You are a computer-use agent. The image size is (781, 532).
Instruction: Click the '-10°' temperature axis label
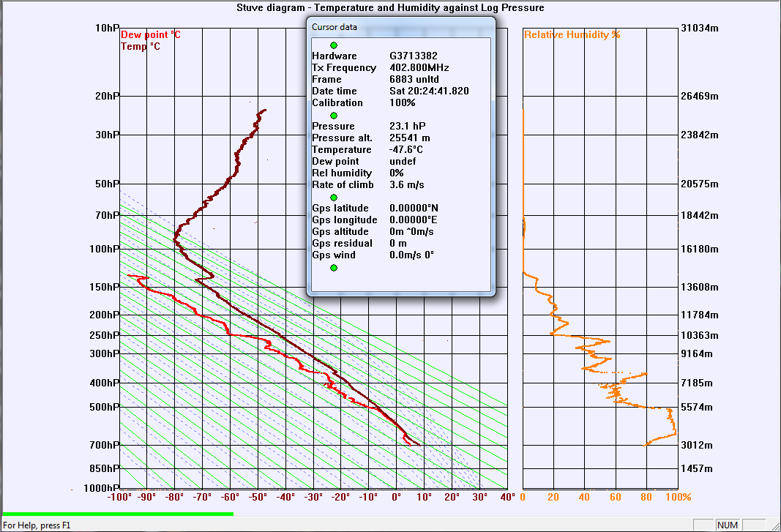click(x=369, y=497)
